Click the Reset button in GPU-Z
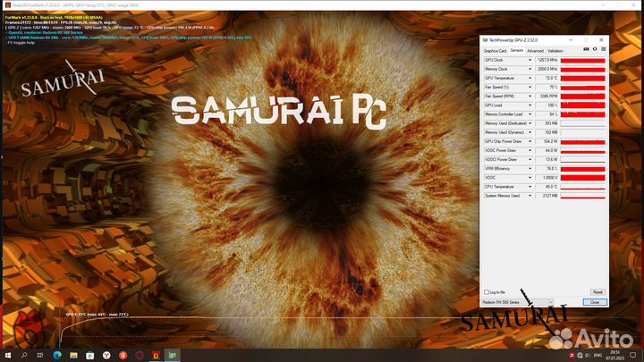 click(x=597, y=292)
